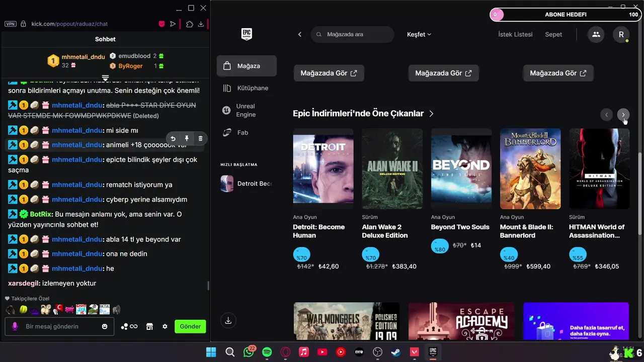Show previous items in Epic İndirimleri carousel
Image resolution: width=644 pixels, height=362 pixels.
point(606,115)
